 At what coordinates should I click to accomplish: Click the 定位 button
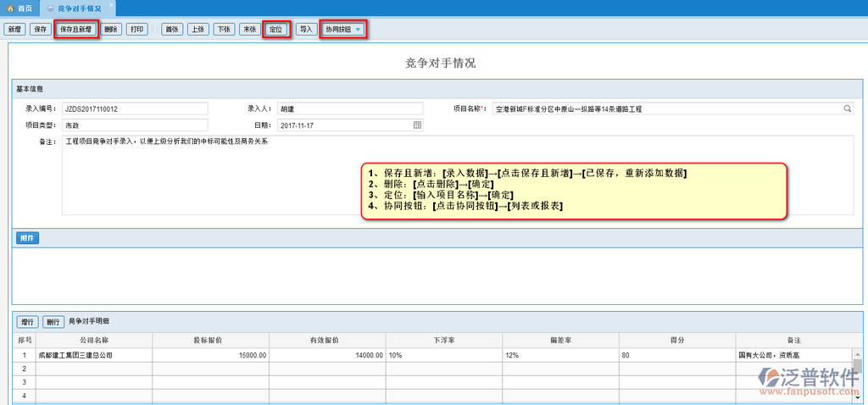tap(276, 29)
